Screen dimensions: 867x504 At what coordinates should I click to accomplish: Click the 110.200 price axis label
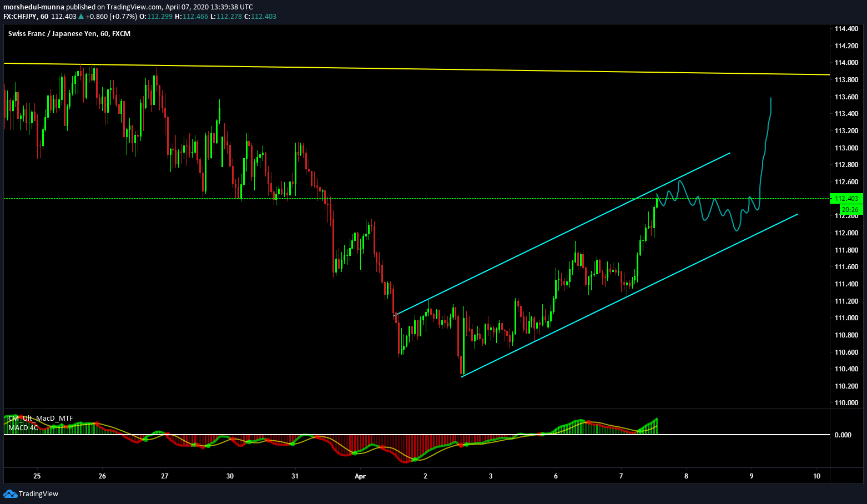coord(846,386)
